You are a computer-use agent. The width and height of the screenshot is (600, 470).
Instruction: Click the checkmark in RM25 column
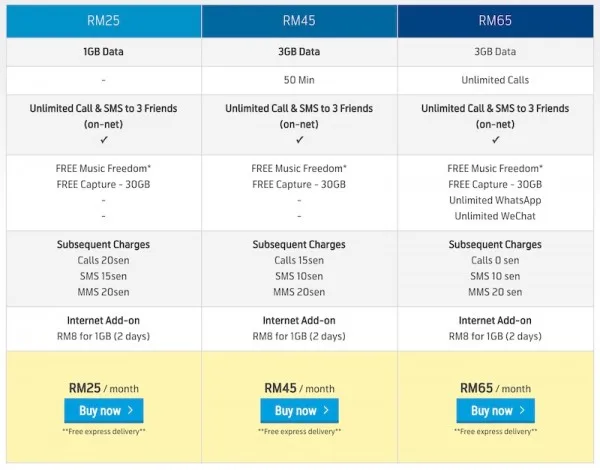(x=104, y=140)
